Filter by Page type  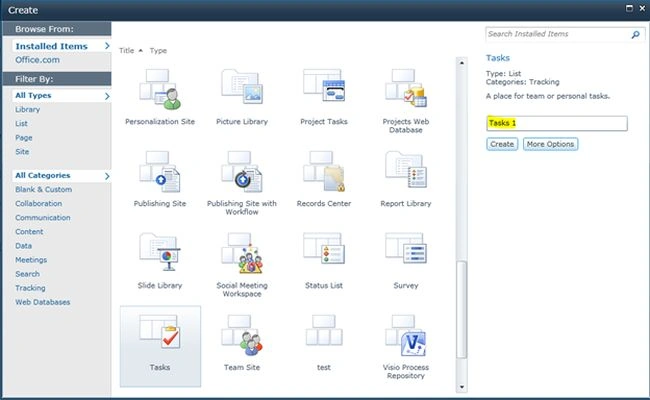coord(24,138)
